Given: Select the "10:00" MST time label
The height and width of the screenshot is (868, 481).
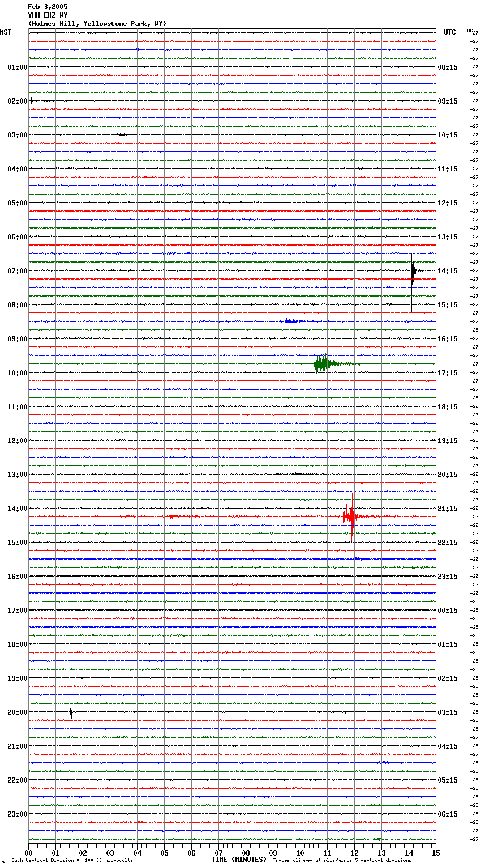Looking at the screenshot, I should 17,373.
